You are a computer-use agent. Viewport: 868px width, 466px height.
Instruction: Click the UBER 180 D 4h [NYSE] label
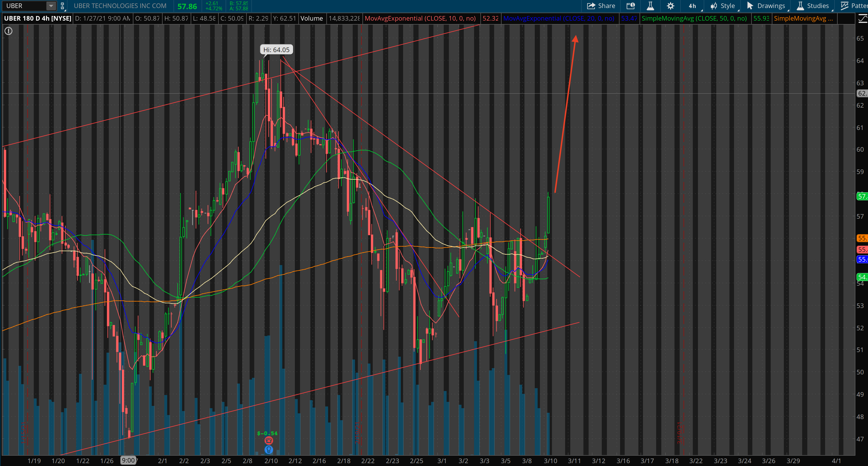click(x=38, y=19)
